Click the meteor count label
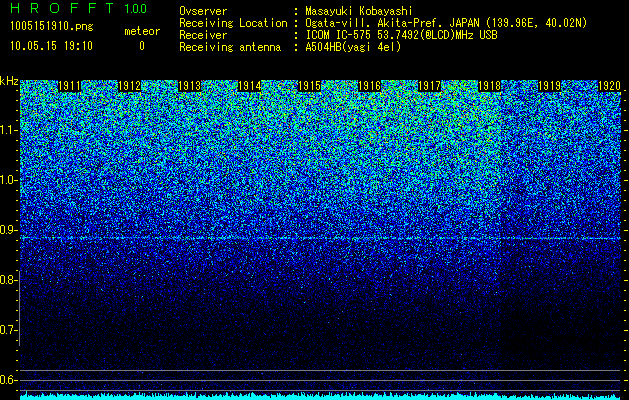 click(x=142, y=31)
